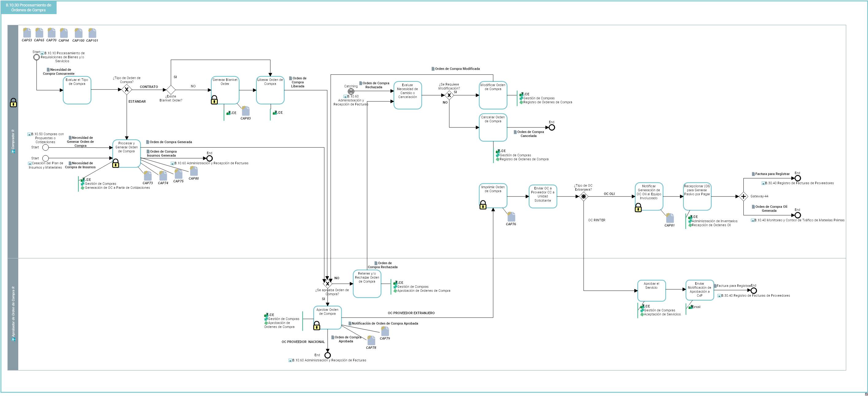Image resolution: width=868 pixels, height=396 pixels.
Task: Select the Evaluar el Tipo de Compra task
Action: [77, 90]
